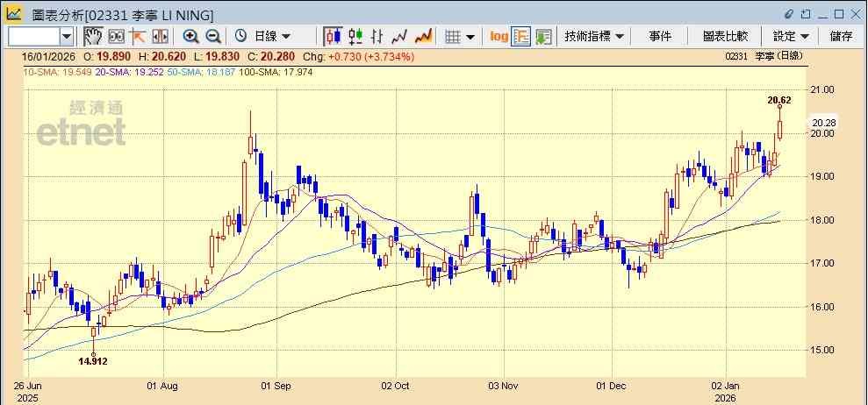Click the 20.62 high price marker
The image size is (868, 405).
pos(779,100)
